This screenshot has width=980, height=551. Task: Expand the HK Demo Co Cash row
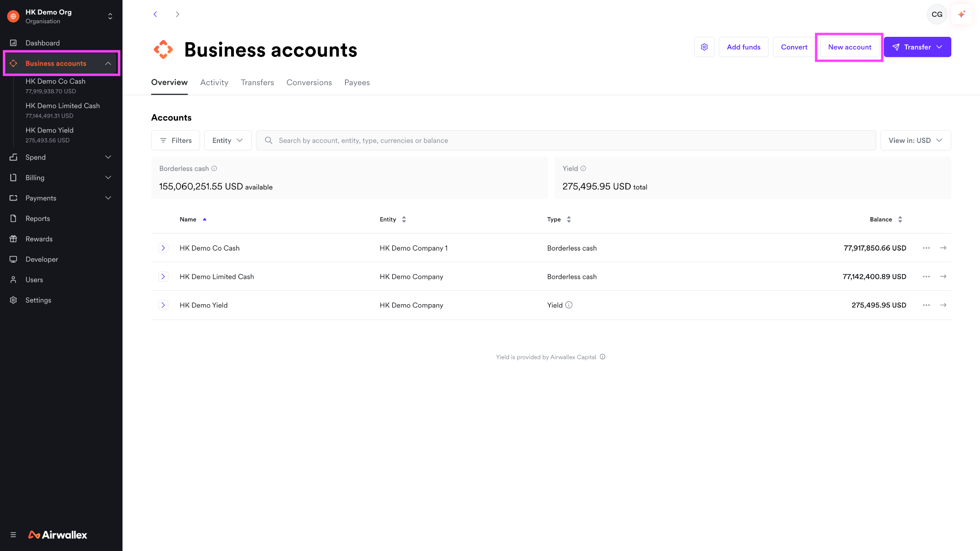(163, 248)
